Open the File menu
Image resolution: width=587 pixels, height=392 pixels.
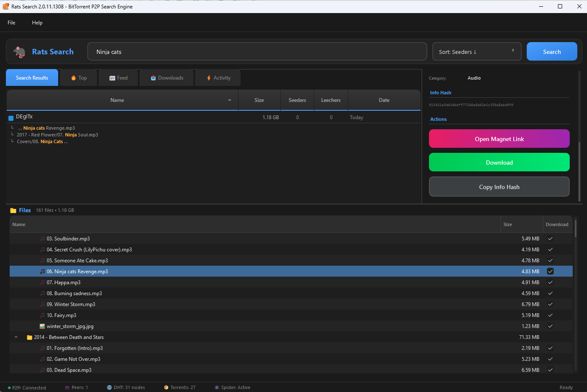[11, 23]
